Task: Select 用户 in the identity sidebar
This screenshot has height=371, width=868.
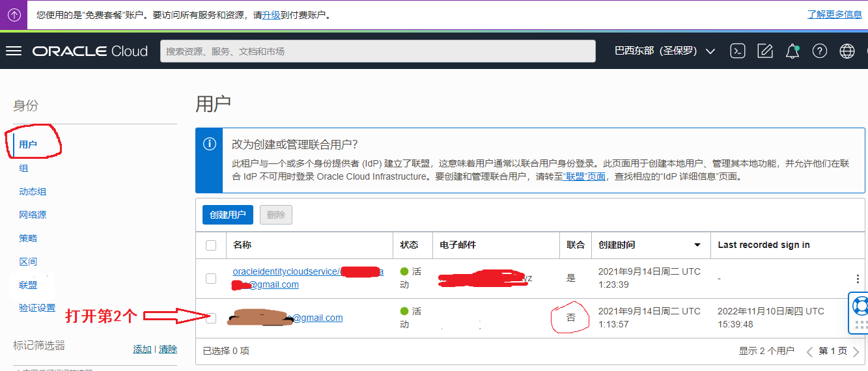Action: point(28,144)
